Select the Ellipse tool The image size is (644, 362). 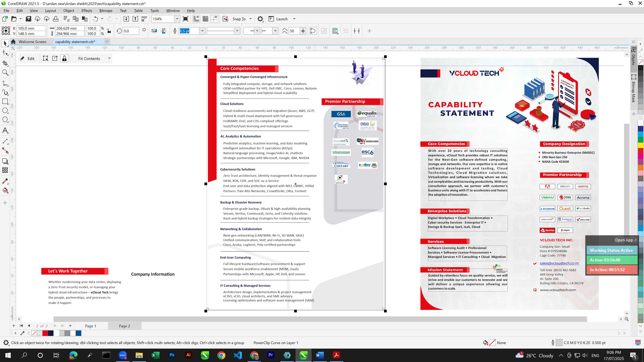5,110
